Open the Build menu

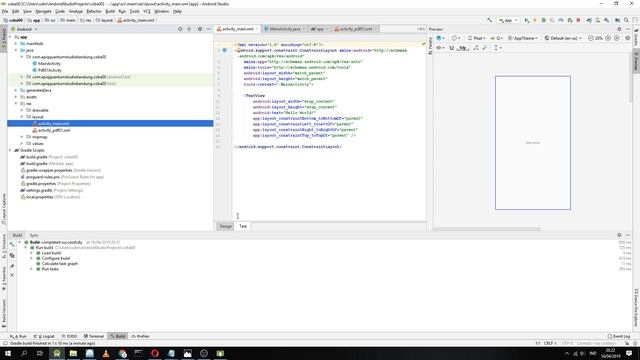(110, 11)
